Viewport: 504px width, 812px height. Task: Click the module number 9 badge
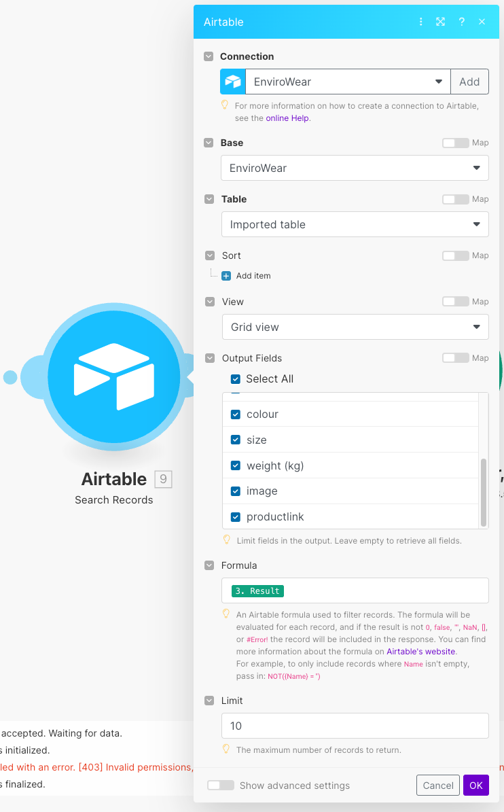point(163,479)
